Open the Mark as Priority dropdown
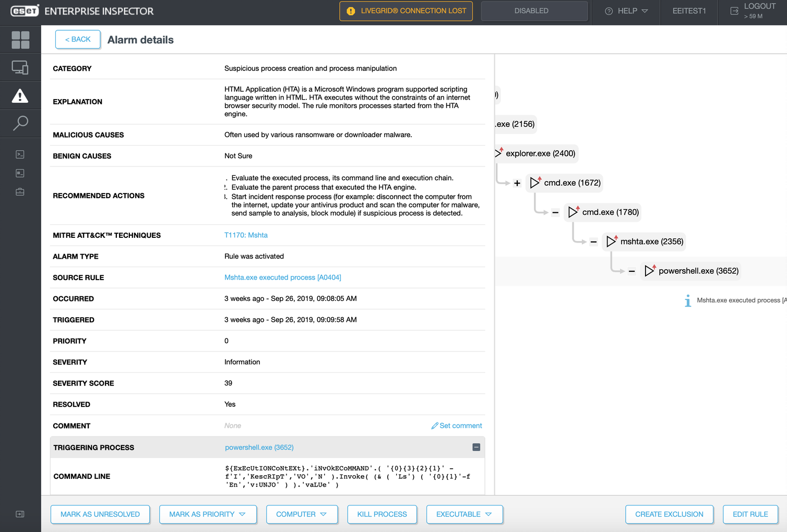 pyautogui.click(x=208, y=514)
